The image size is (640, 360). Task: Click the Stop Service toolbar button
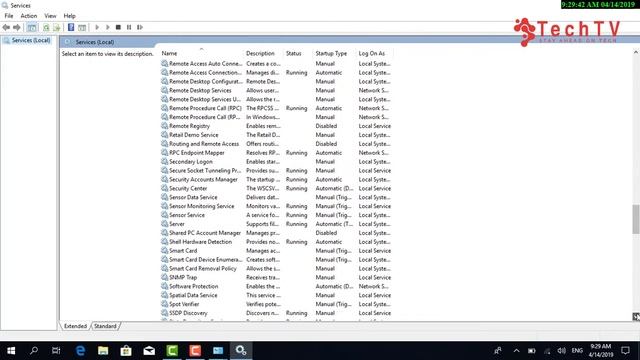(118, 27)
